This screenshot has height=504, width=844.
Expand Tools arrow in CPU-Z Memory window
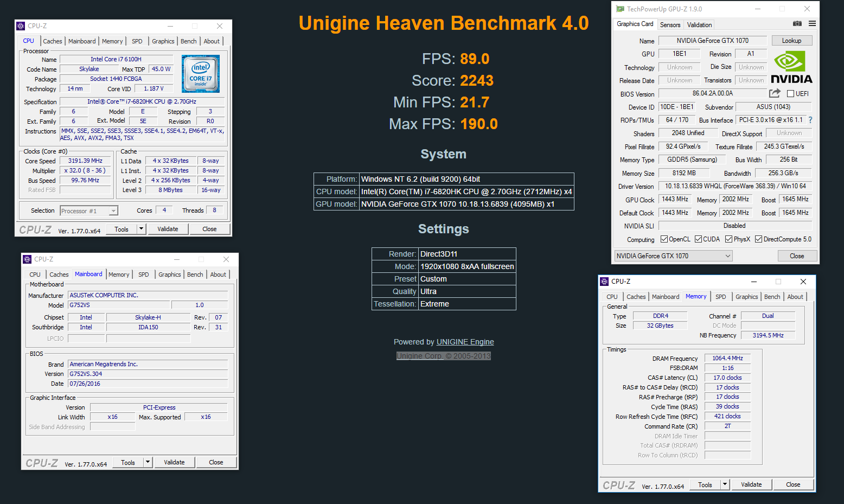[725, 484]
